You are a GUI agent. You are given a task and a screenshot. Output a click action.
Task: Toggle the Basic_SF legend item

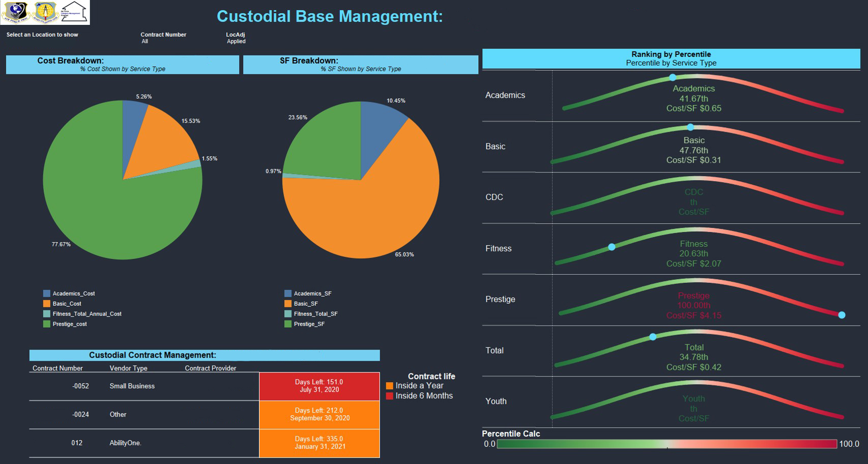click(300, 304)
